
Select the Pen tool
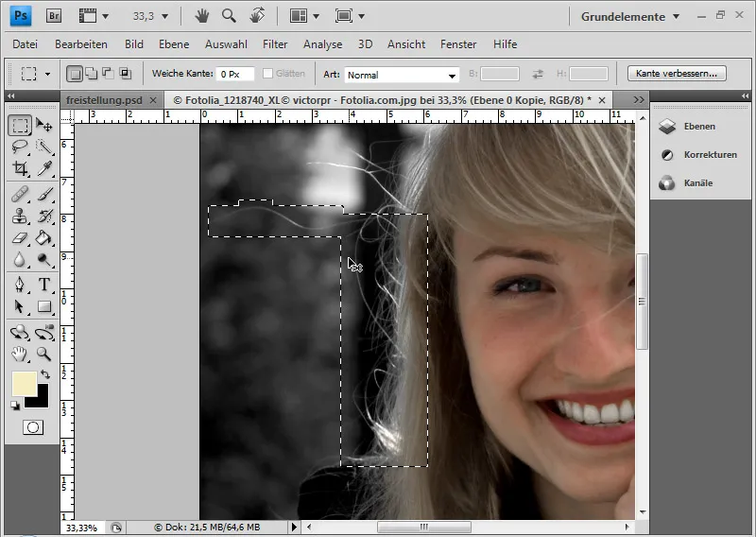[x=20, y=285]
